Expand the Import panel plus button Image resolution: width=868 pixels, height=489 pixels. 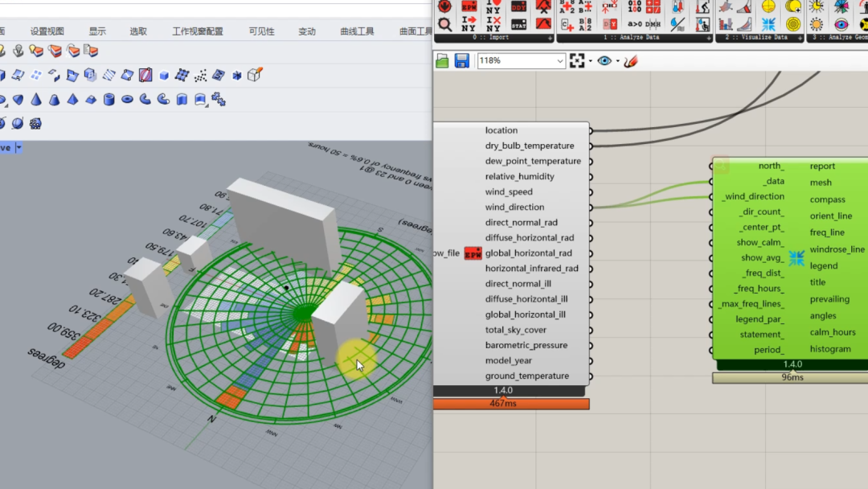(550, 38)
